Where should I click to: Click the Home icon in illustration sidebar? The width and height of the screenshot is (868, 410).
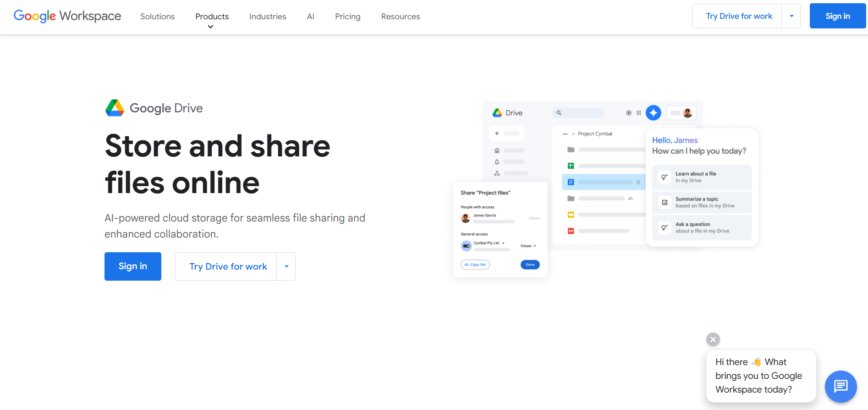tap(497, 150)
